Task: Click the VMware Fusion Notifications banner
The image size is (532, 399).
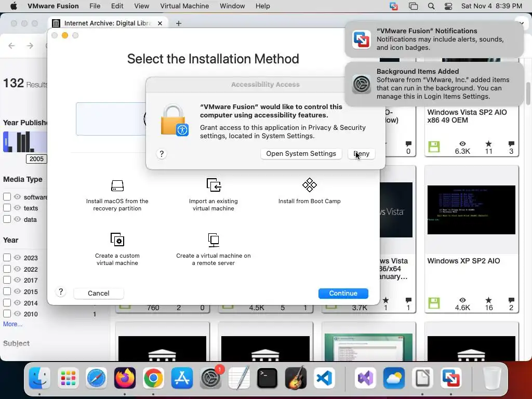Action: click(x=434, y=39)
